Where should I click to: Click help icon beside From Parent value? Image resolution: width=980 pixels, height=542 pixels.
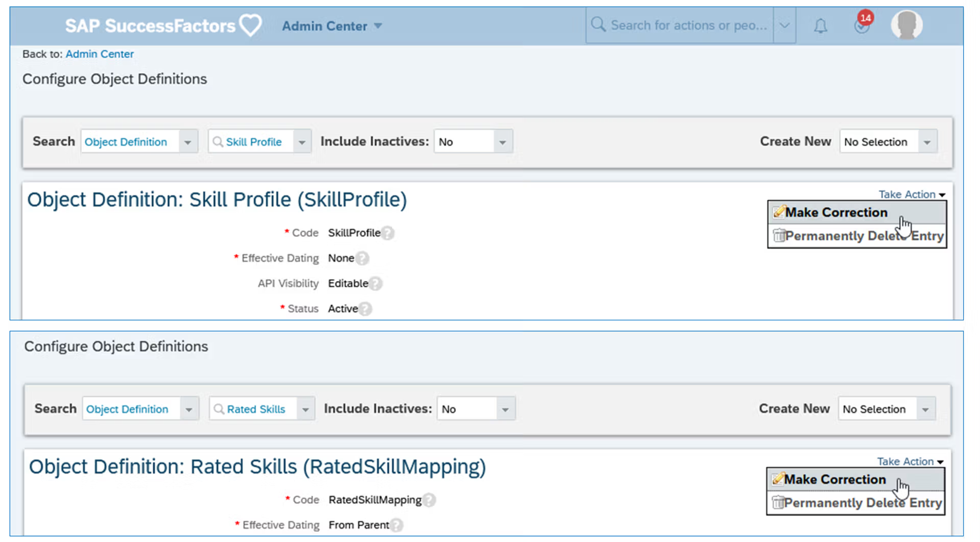click(x=396, y=525)
